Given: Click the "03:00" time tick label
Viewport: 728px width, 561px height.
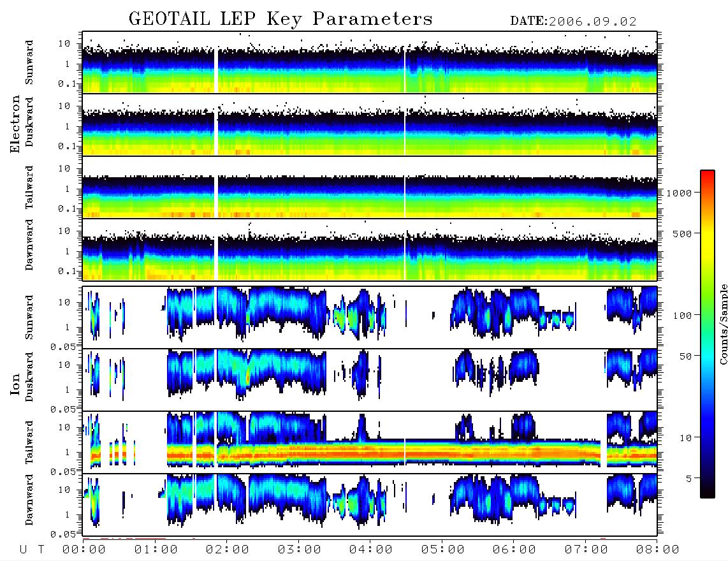Looking at the screenshot, I should click(300, 550).
